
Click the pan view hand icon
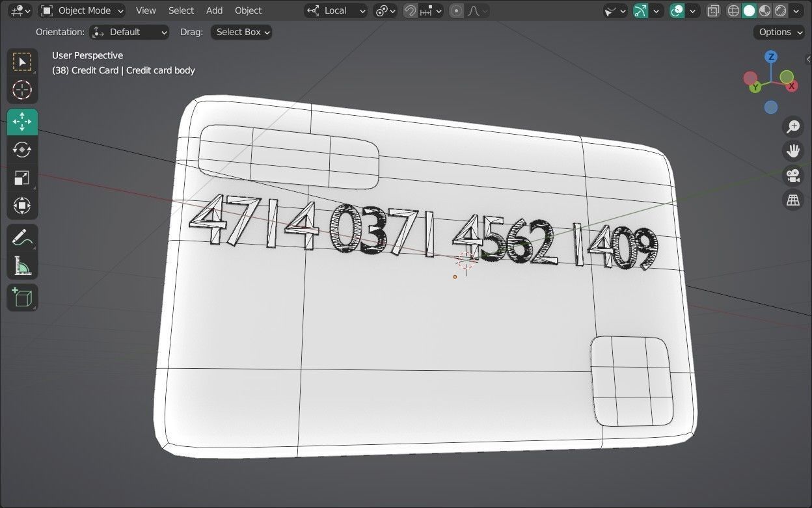(x=793, y=151)
